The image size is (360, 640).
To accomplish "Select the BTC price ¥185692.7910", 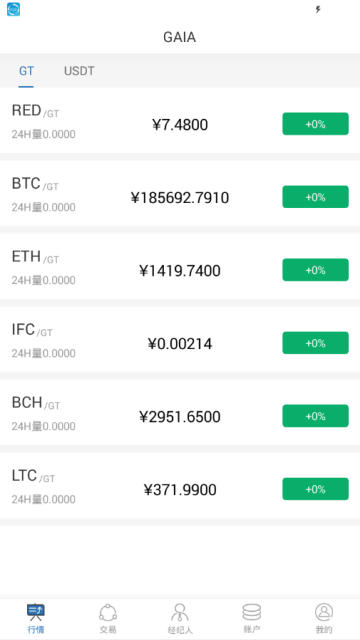I will coord(180,198).
